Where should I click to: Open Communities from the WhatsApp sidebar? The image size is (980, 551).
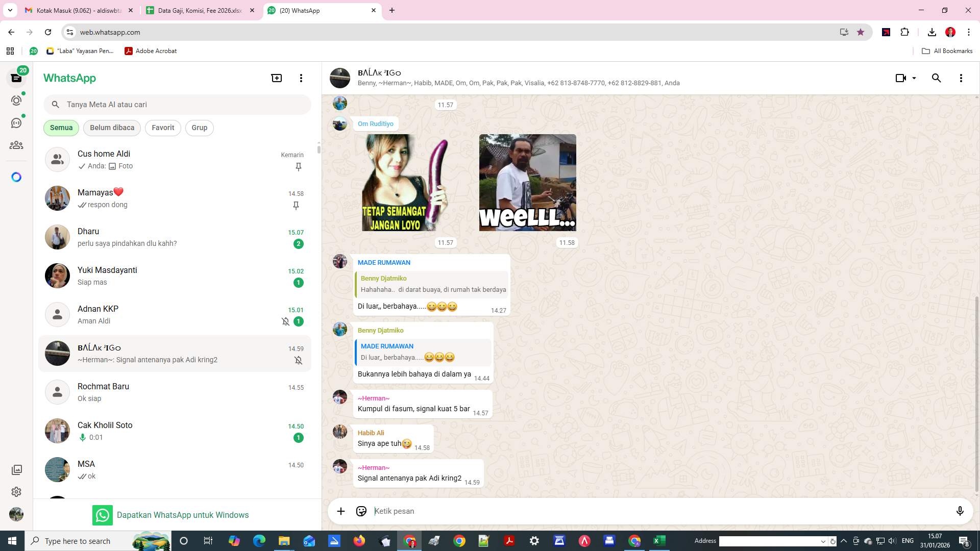[x=16, y=145]
